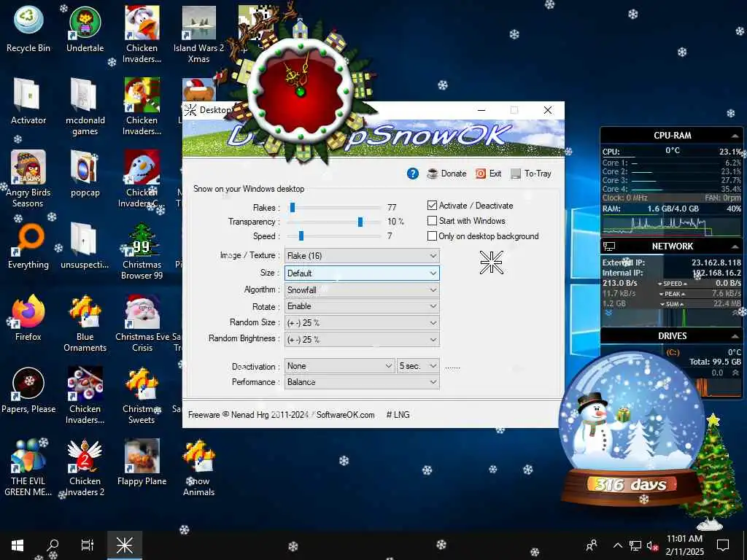Viewport: 747px width, 560px height.
Task: Click the taskbar clock showing 11:01 AM
Action: coord(684,545)
